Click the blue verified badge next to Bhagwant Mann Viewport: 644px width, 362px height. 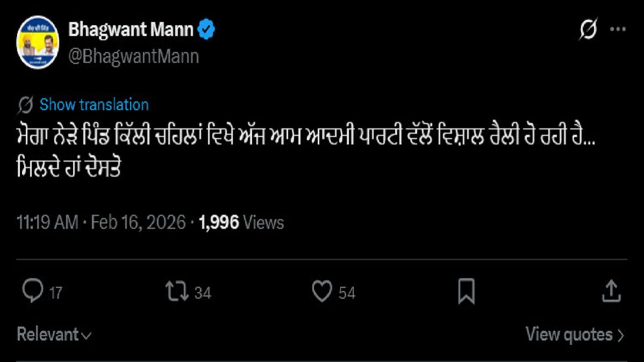[207, 29]
